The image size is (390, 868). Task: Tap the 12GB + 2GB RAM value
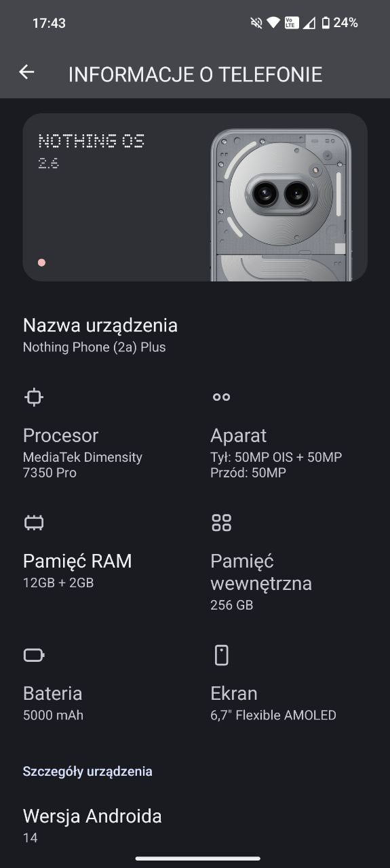click(58, 583)
